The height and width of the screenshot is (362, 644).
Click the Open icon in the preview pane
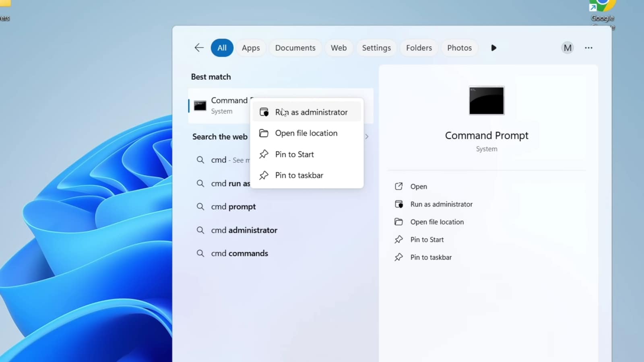pyautogui.click(x=398, y=186)
